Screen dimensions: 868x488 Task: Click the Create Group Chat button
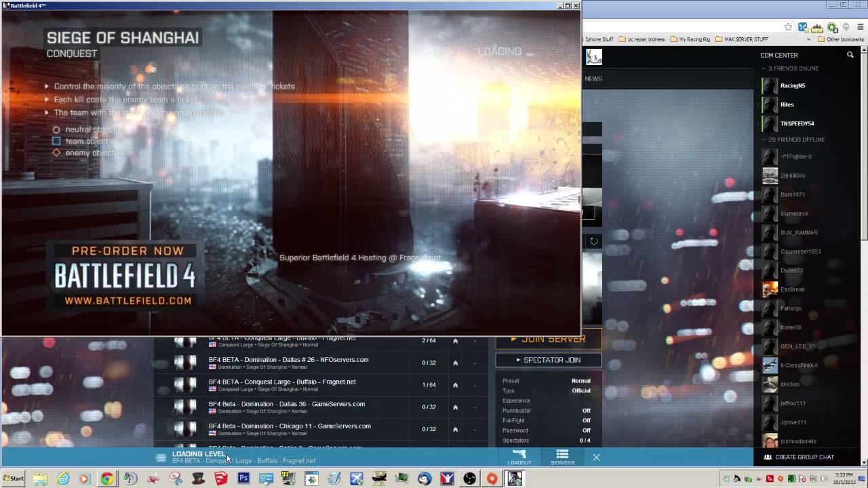(x=799, y=457)
